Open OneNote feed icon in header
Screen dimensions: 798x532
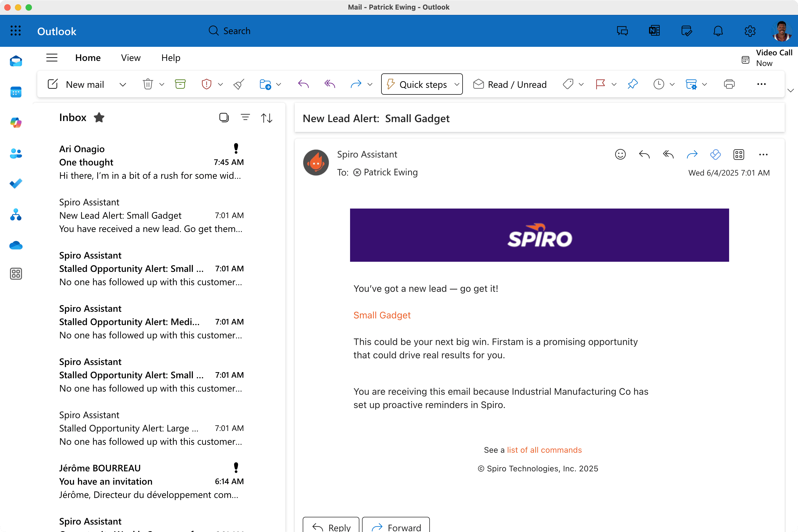[x=654, y=31]
